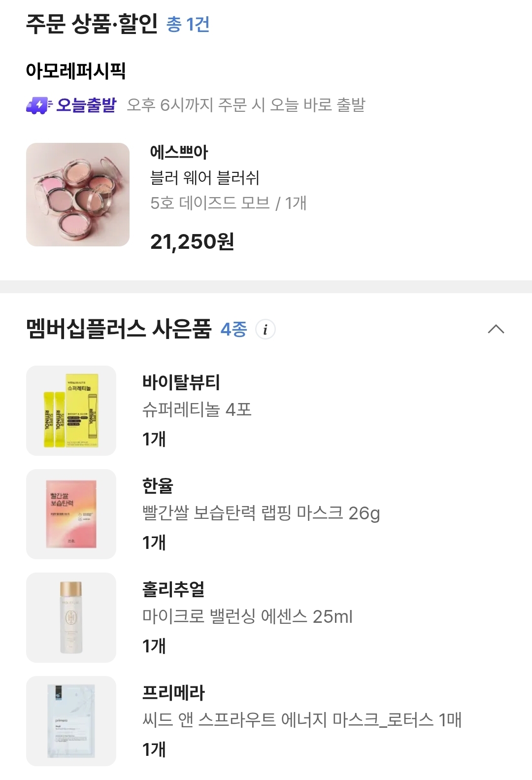
Task: Open the 에스쁘아 brand name link
Action: tap(179, 152)
